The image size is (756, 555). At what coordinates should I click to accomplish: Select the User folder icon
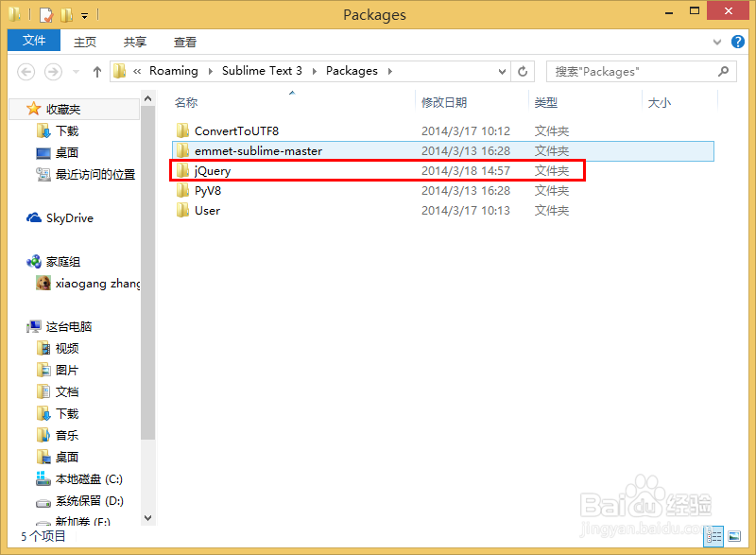pyautogui.click(x=182, y=210)
